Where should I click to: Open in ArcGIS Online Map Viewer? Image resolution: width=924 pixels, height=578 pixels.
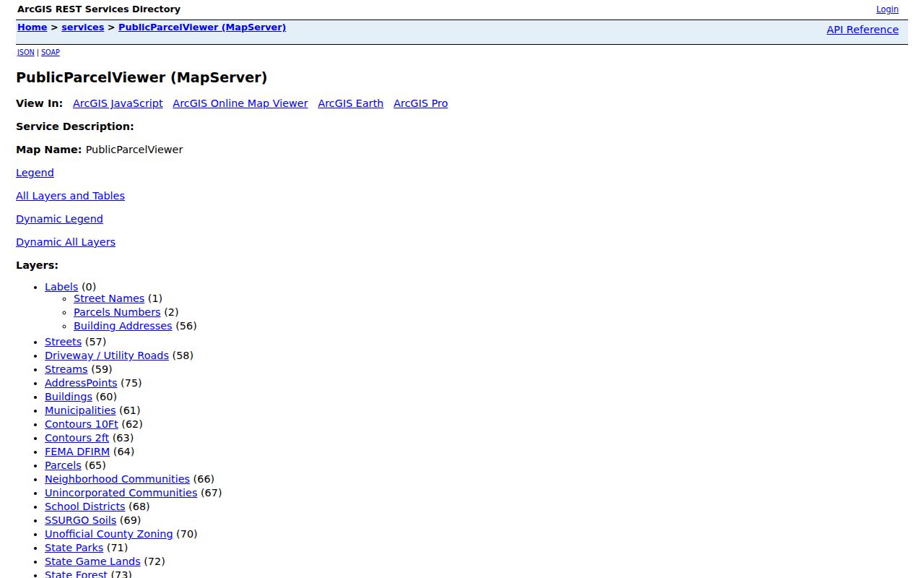240,103
